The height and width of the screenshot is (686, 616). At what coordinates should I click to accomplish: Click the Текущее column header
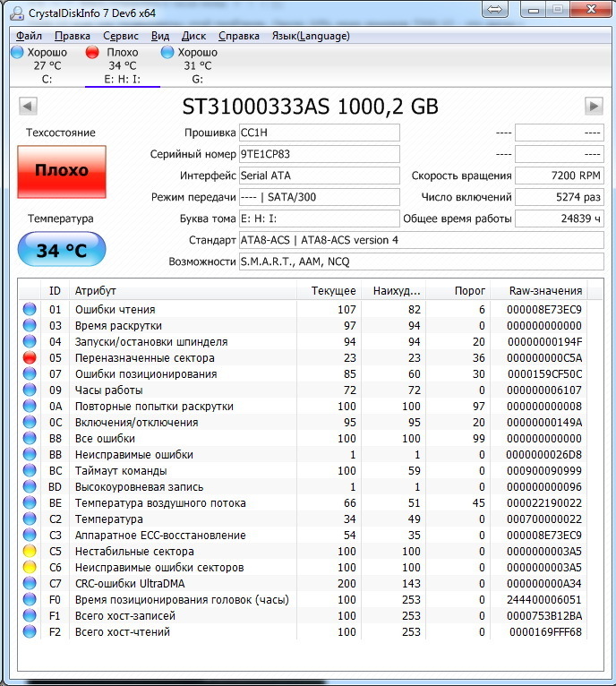(x=329, y=290)
